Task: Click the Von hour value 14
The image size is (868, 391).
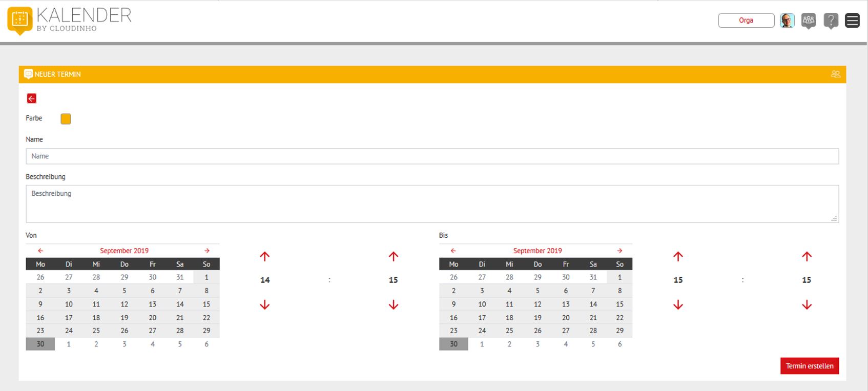Action: click(x=265, y=280)
